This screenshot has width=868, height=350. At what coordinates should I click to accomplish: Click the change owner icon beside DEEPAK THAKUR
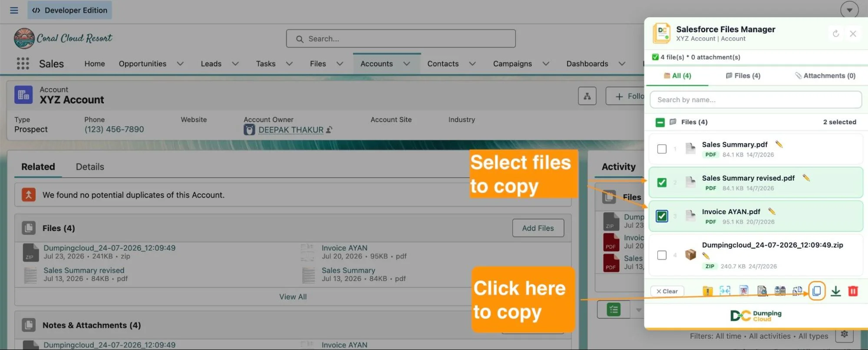click(x=329, y=129)
